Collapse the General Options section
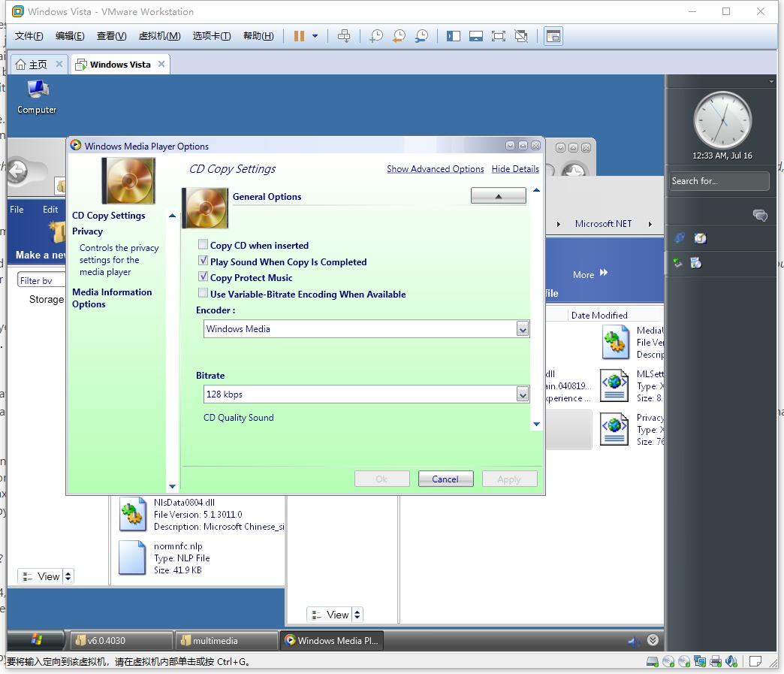This screenshot has width=784, height=674. [x=499, y=196]
